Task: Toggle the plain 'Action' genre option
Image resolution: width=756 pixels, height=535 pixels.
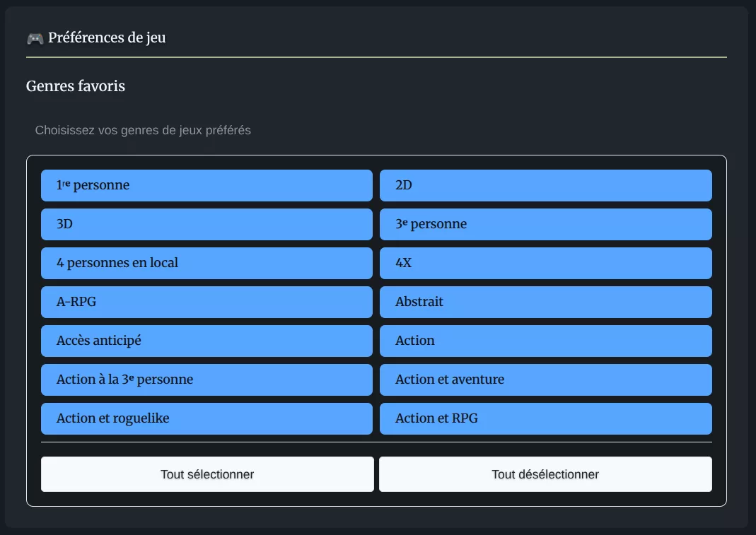Action: tap(545, 341)
